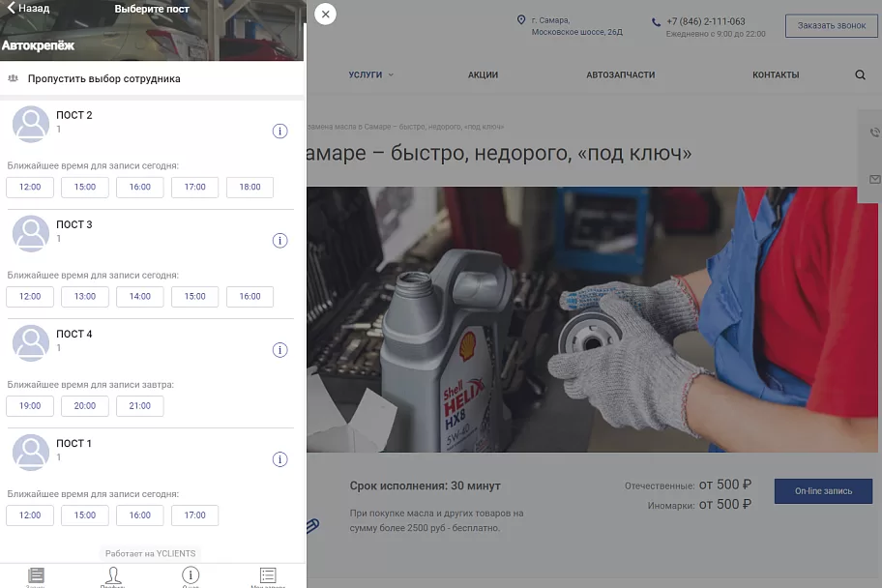882x588 pixels.
Task: Click the phone handset icon in header
Action: pyautogui.click(x=656, y=22)
